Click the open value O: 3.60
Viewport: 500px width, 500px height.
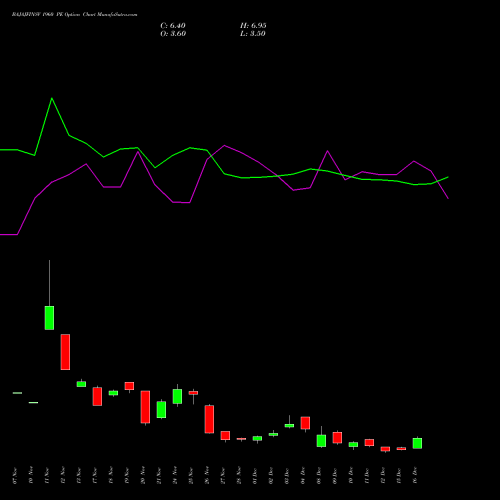pos(173,34)
